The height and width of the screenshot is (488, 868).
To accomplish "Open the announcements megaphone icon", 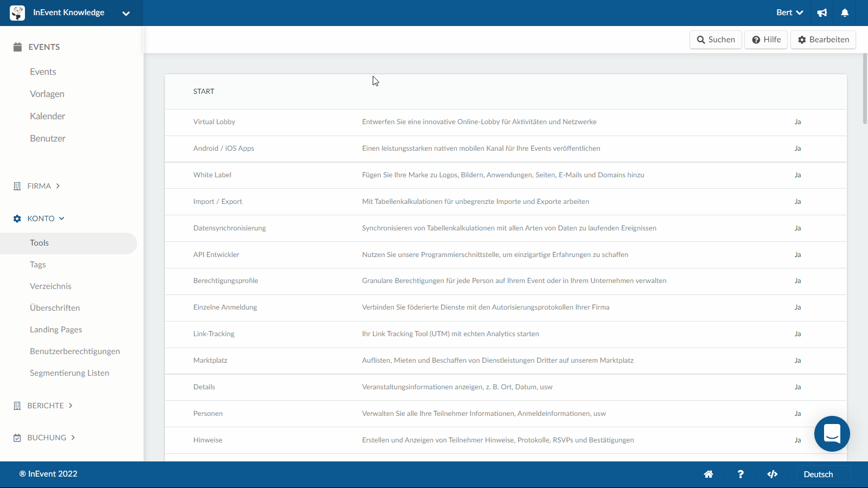I will pos(822,13).
